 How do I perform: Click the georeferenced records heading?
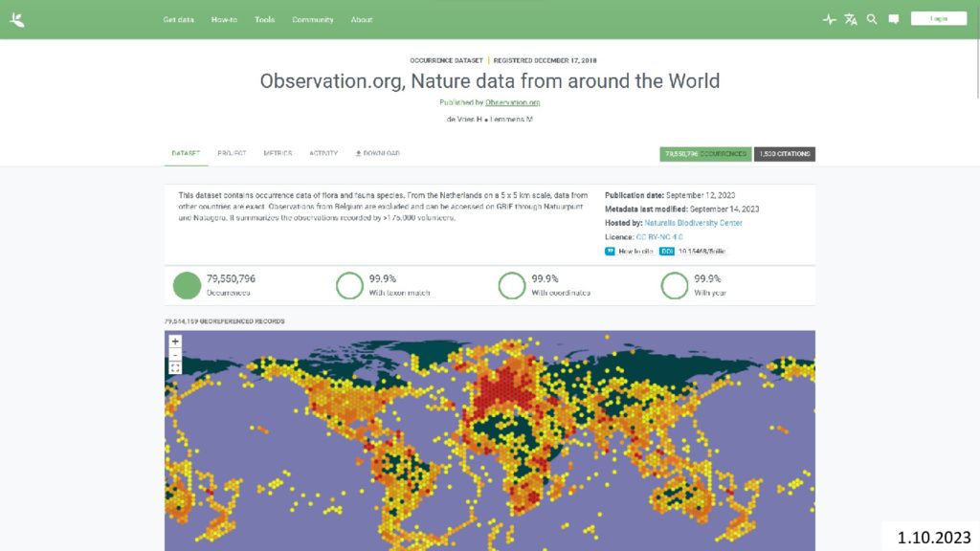(x=224, y=321)
